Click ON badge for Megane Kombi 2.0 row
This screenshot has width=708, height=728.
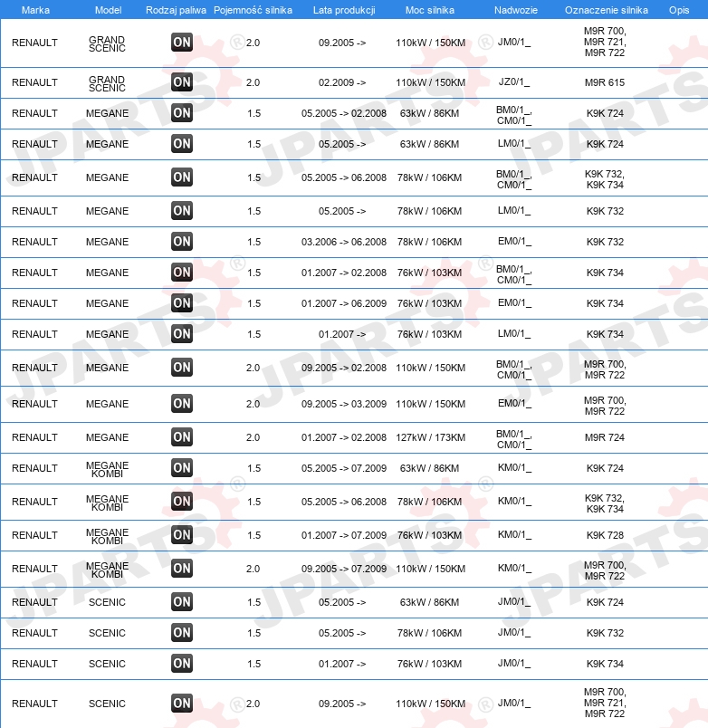pos(181,568)
